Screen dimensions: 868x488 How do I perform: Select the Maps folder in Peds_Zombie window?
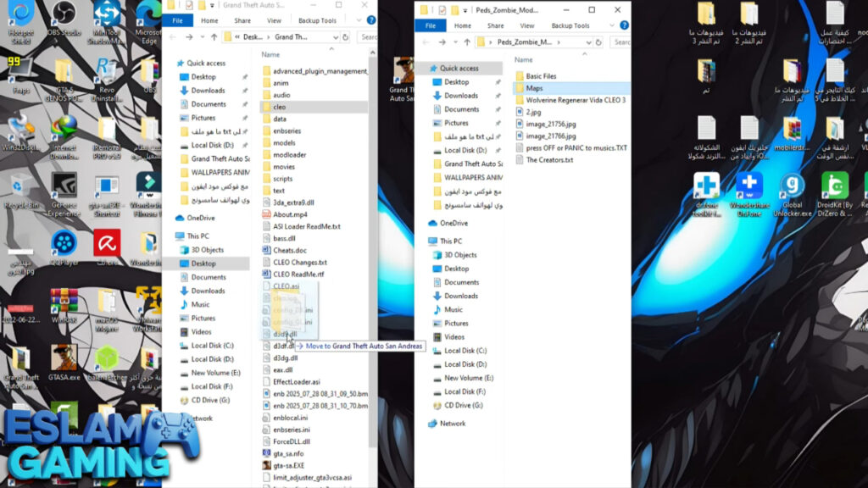pyautogui.click(x=534, y=88)
